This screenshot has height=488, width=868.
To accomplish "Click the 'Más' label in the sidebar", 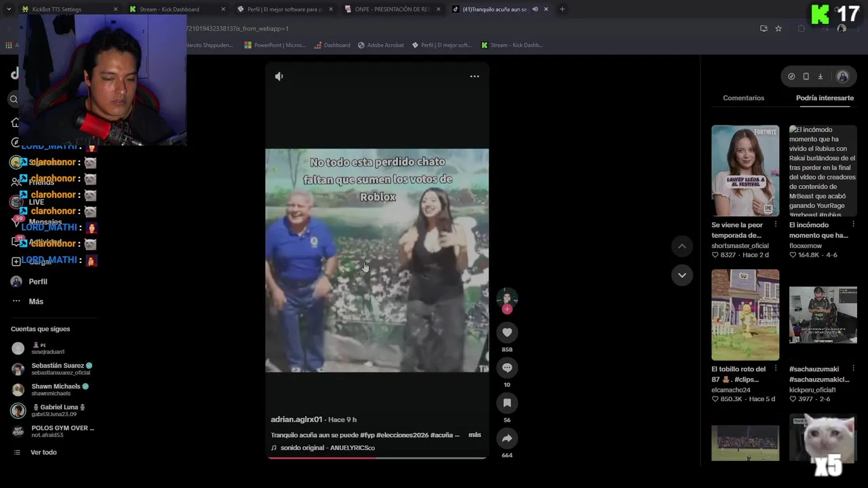I will tap(36, 301).
